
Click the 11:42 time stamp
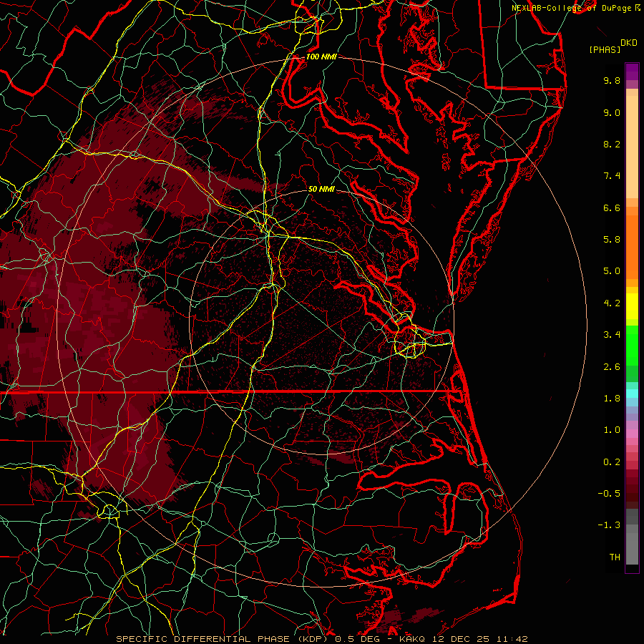click(x=512, y=639)
